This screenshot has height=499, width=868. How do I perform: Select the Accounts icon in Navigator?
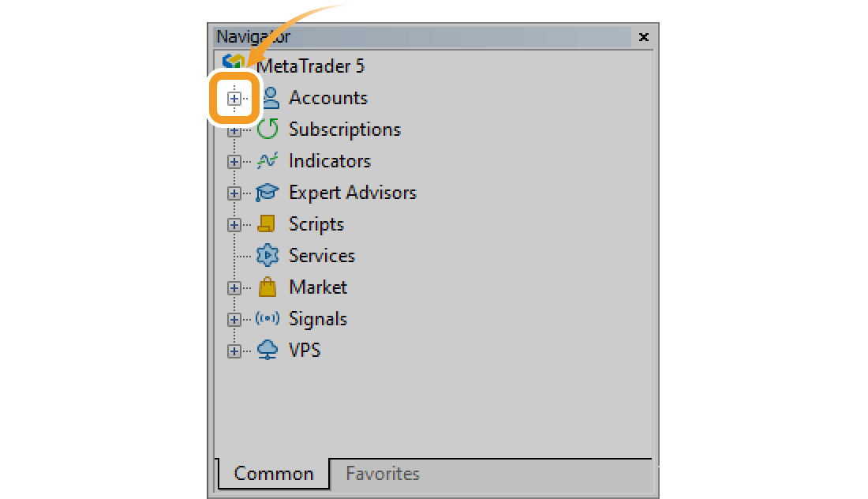click(x=268, y=98)
